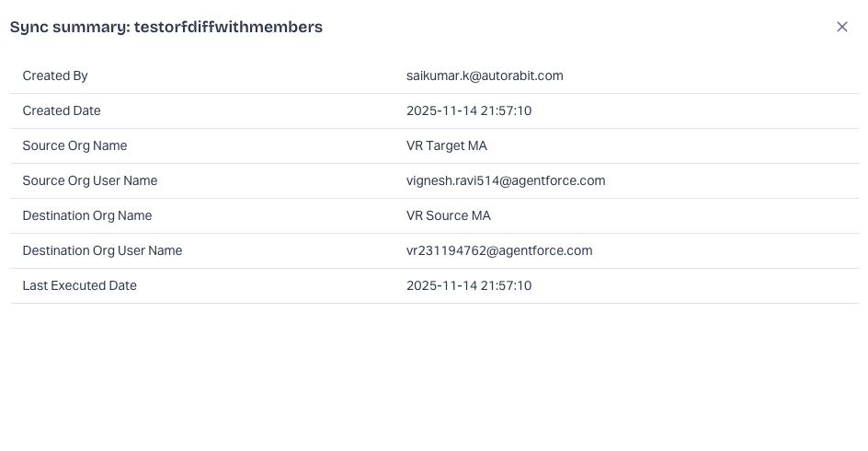Select the VR Target MA value

447,145
